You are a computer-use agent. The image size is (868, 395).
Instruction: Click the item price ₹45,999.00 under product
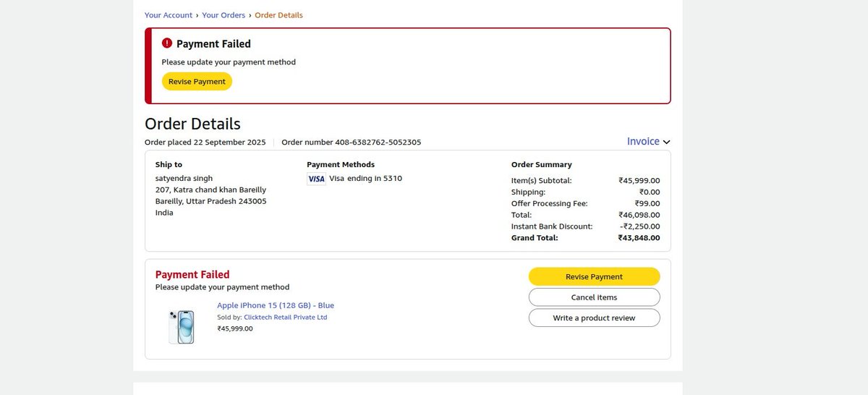point(235,328)
